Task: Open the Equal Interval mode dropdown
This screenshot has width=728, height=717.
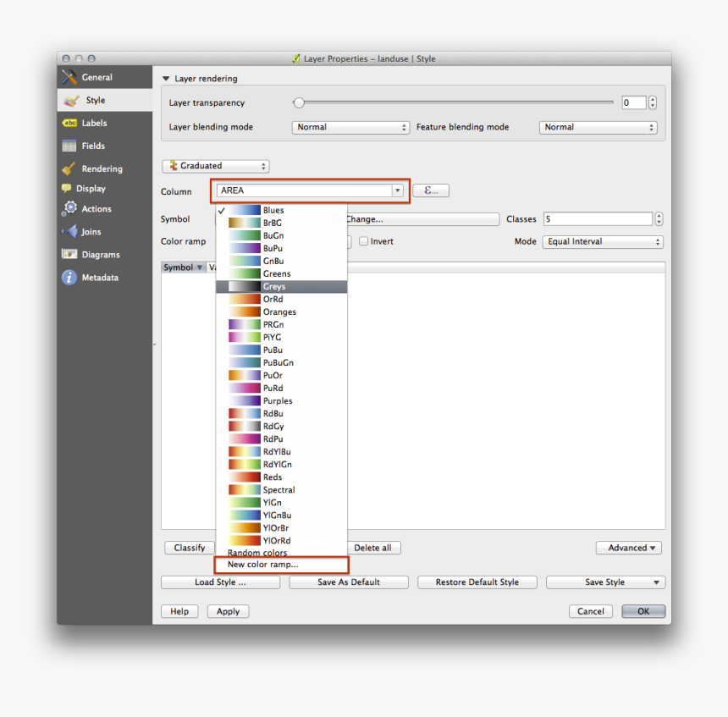Action: coord(603,241)
